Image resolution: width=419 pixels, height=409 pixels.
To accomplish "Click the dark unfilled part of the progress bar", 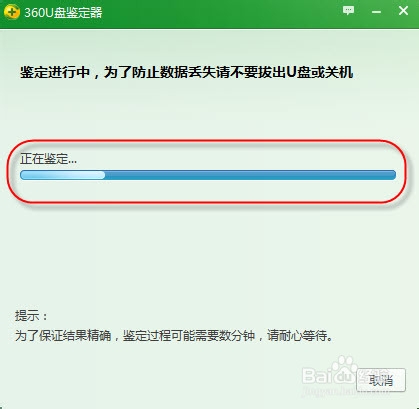I will pos(250,175).
